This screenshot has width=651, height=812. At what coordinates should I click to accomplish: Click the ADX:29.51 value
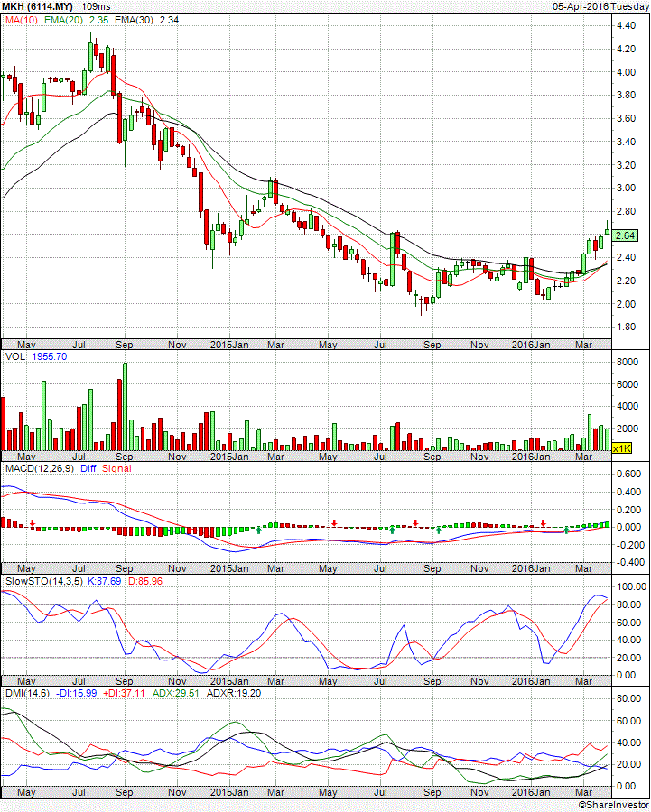click(176, 694)
